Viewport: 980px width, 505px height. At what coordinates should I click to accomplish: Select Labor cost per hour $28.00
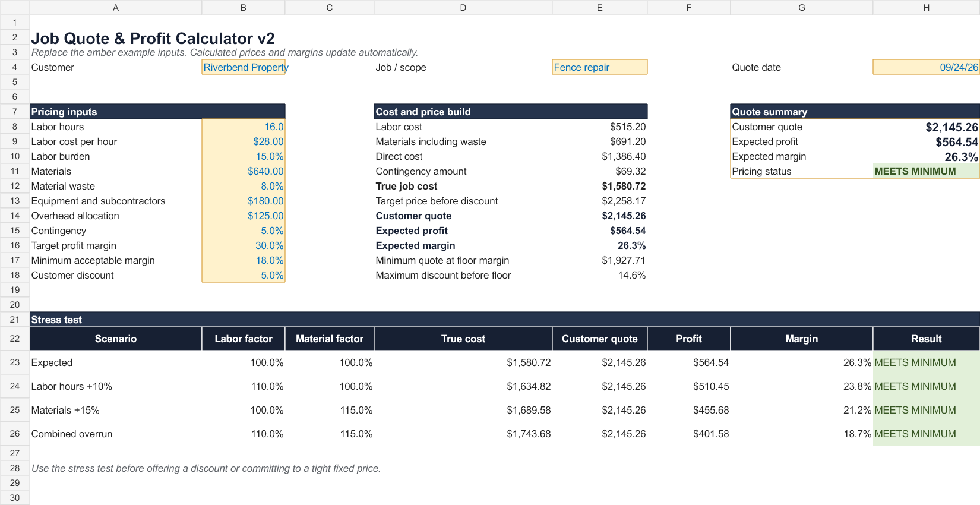[x=244, y=141]
